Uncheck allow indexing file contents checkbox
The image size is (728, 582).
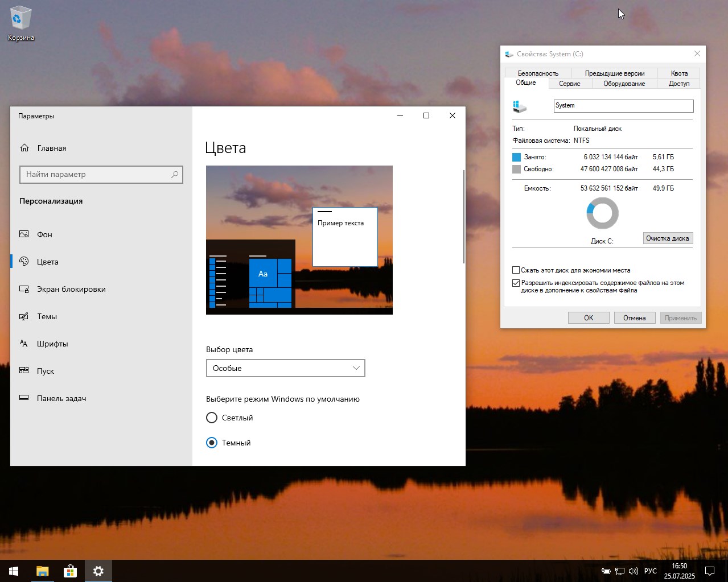516,283
